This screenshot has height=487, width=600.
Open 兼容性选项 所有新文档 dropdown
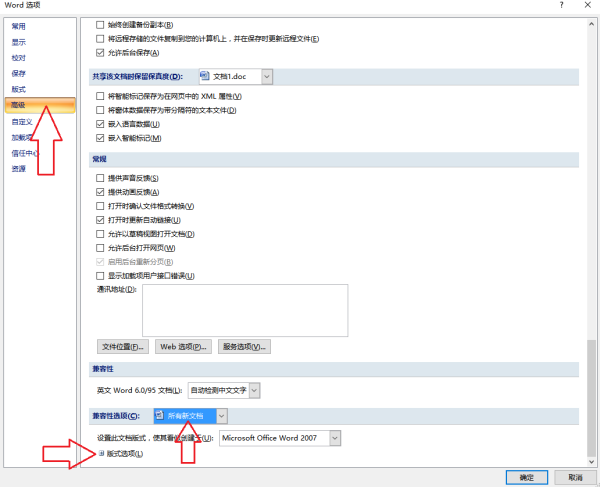(222, 416)
